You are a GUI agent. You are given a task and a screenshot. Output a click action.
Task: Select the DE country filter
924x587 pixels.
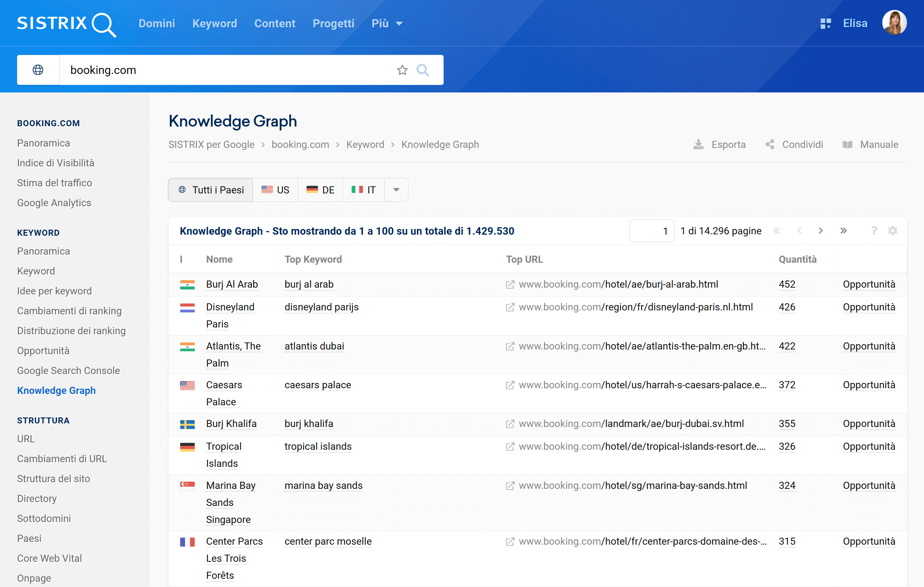pyautogui.click(x=321, y=190)
